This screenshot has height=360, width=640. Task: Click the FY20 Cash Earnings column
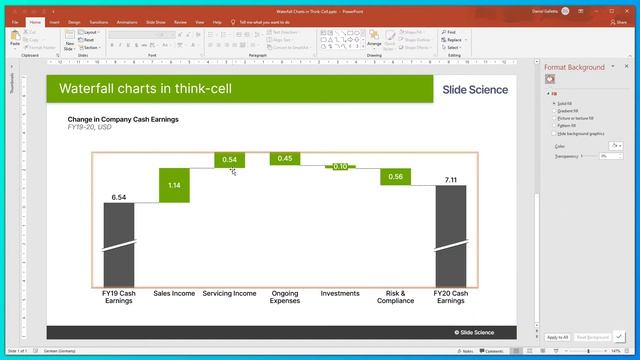pos(451,236)
